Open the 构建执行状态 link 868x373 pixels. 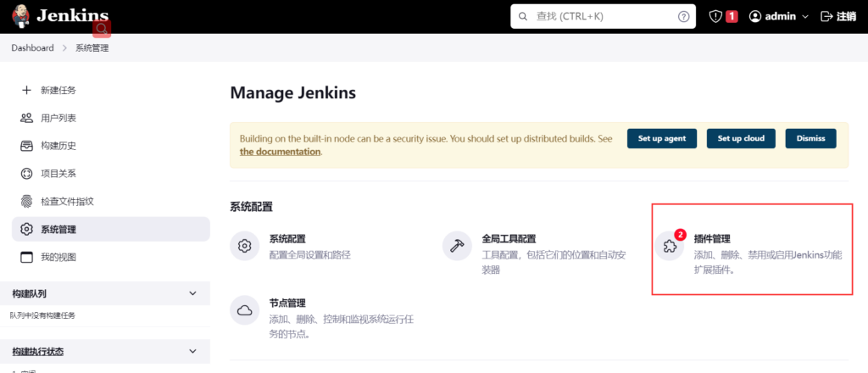point(37,352)
